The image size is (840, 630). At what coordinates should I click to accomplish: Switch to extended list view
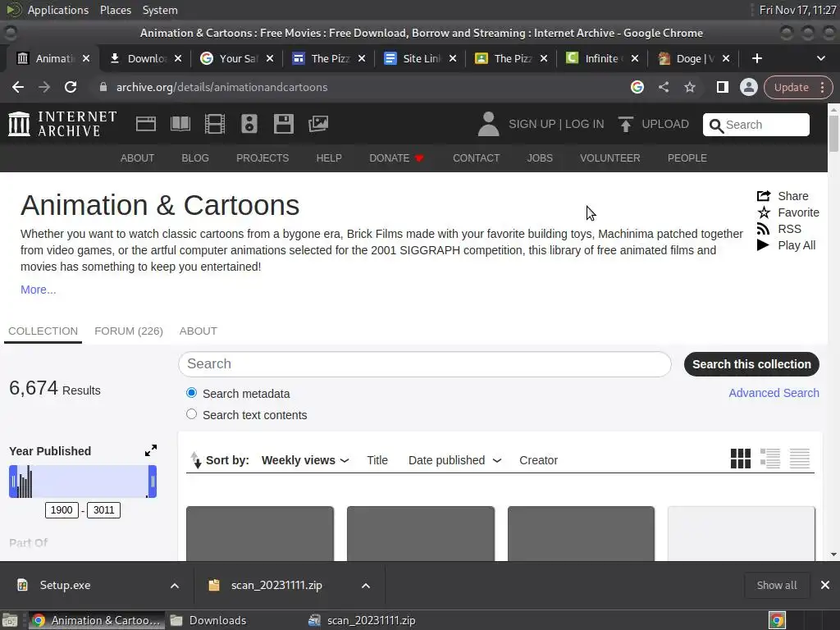point(770,459)
